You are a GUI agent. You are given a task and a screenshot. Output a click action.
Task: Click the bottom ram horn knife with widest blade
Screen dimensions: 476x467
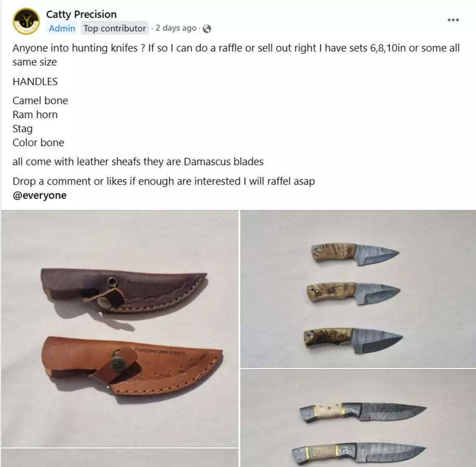353,340
